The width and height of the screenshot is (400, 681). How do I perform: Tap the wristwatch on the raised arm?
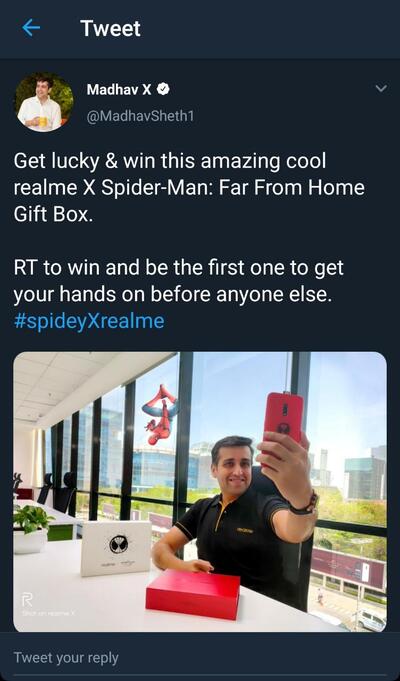(304, 504)
